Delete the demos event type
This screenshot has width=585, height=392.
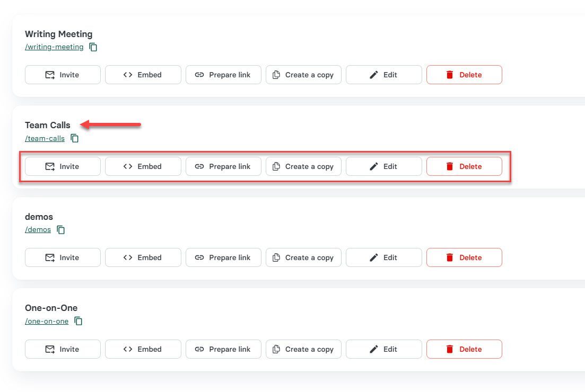(x=464, y=257)
